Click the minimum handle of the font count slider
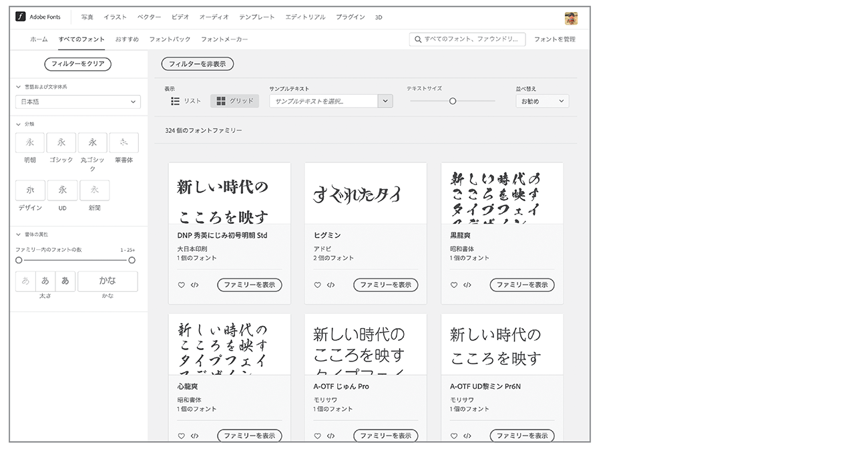868x449 pixels. [x=19, y=260]
